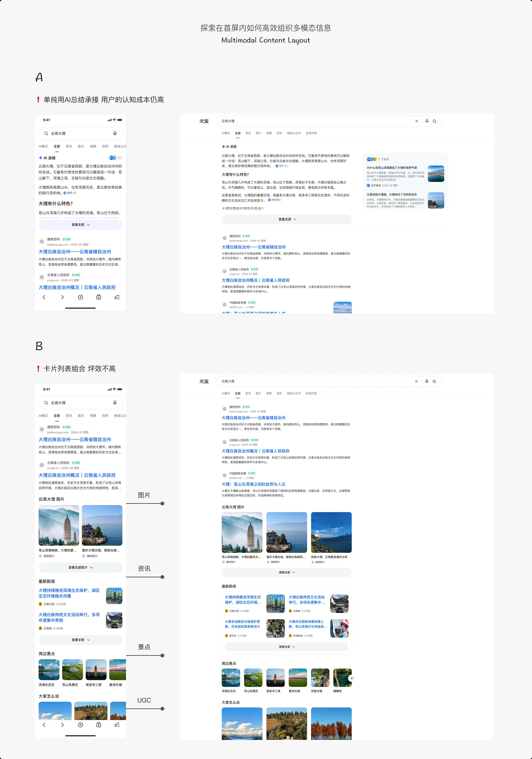Open the profile menu icon in section A phone bottom bar
This screenshot has width=532, height=759.
tap(117, 297)
